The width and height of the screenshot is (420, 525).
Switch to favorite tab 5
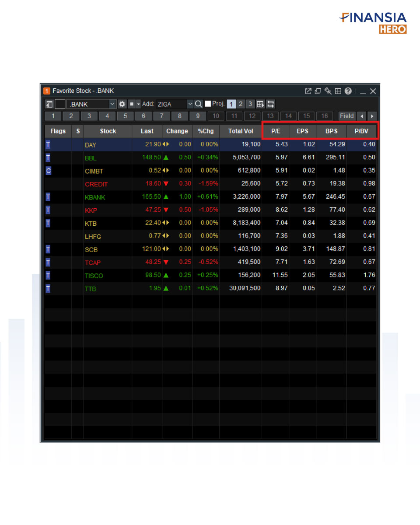coord(125,116)
